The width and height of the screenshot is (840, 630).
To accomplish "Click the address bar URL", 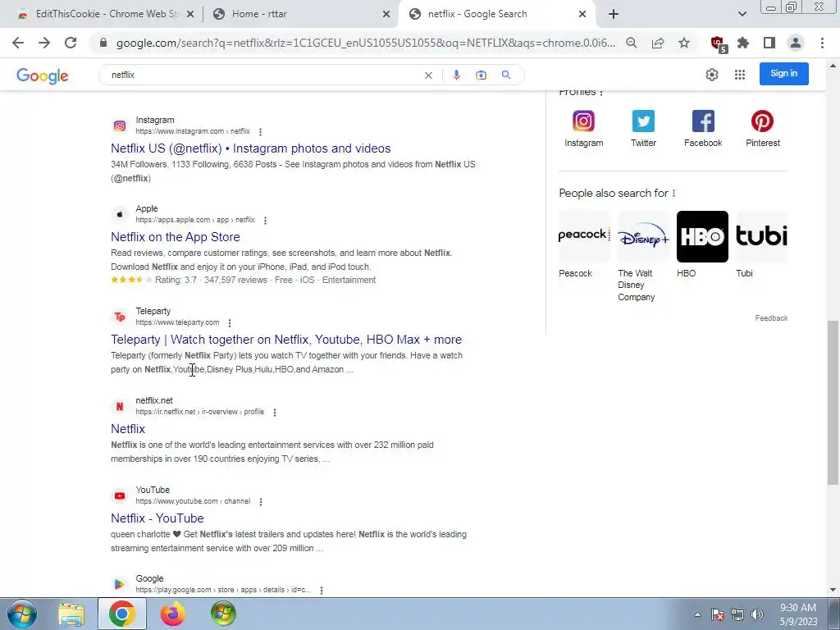I will point(366,43).
